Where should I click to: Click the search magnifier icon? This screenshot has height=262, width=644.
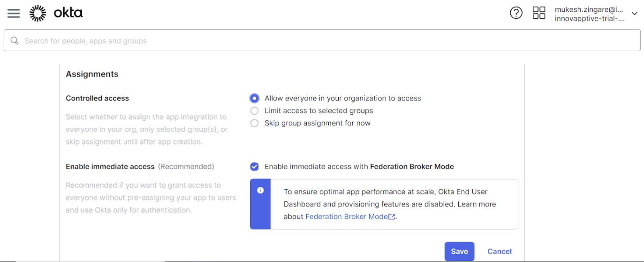tap(15, 41)
